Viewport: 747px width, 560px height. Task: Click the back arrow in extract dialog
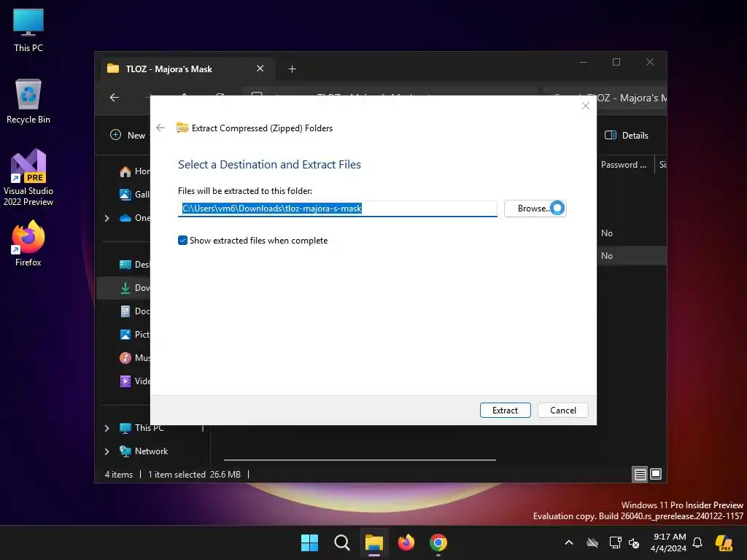[x=160, y=128]
